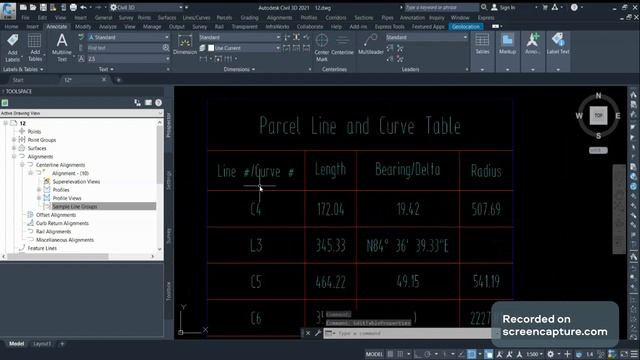
Task: Toggle ortho mode in status bar
Action: [417, 354]
